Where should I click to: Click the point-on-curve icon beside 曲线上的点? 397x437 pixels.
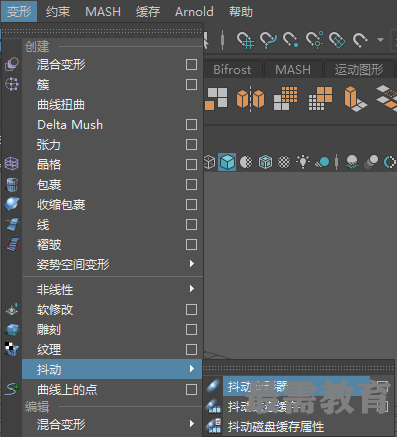click(12, 389)
